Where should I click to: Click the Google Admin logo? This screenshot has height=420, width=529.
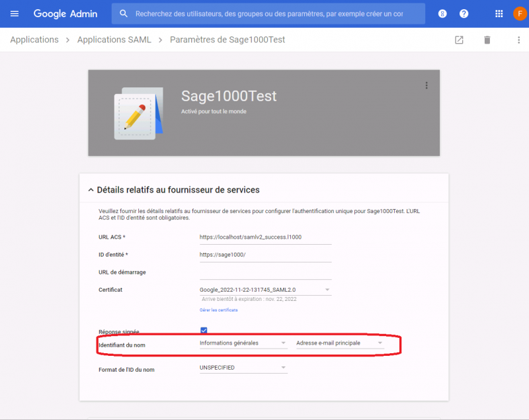(x=65, y=14)
